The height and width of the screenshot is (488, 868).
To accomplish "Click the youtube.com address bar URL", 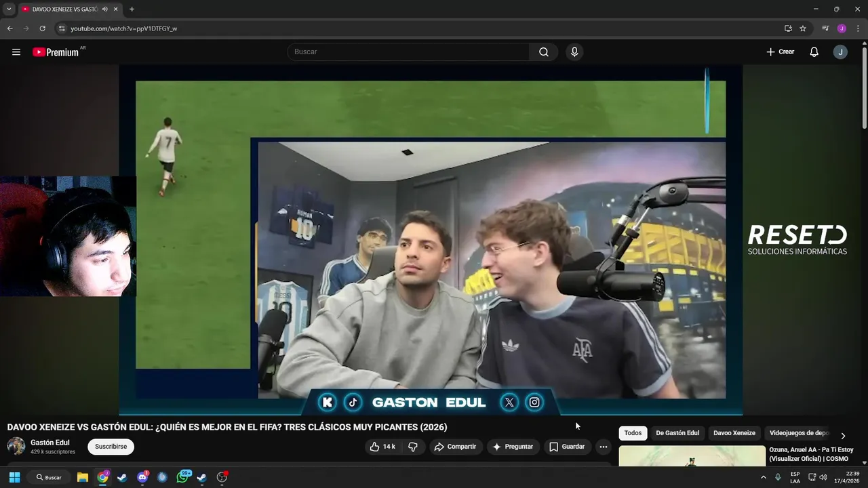I will [124, 28].
